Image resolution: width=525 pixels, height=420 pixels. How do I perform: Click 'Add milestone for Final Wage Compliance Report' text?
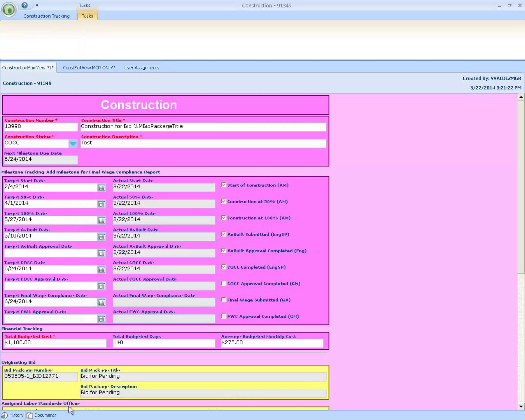[103, 172]
